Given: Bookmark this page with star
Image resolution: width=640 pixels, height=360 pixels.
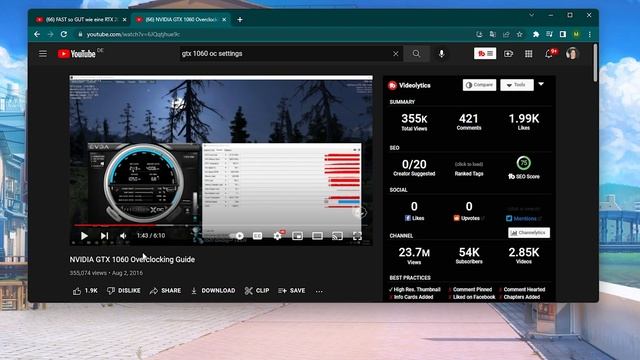Looking at the screenshot, I should tap(520, 34).
